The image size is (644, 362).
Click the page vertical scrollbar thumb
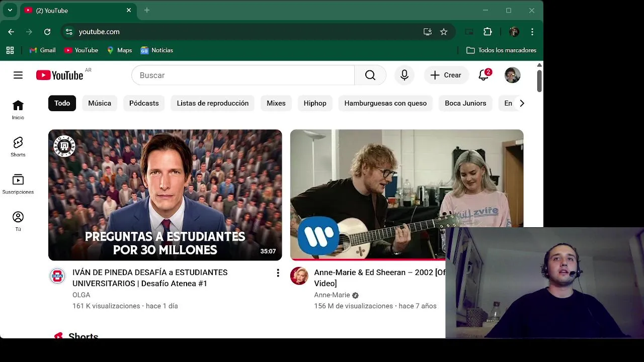(539, 81)
